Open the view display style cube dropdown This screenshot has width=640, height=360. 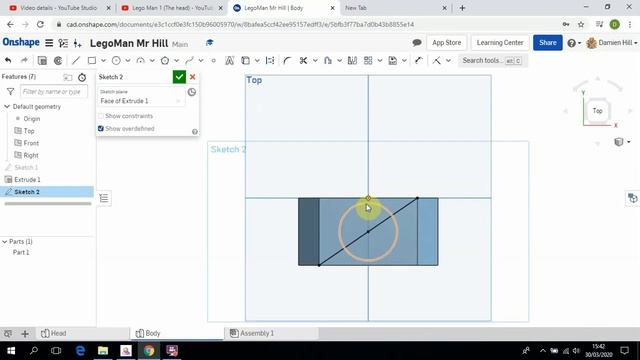[x=622, y=142]
